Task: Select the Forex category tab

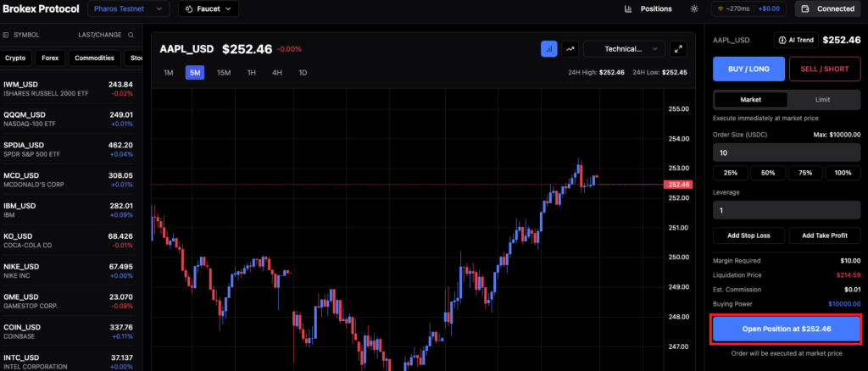Action: point(53,58)
